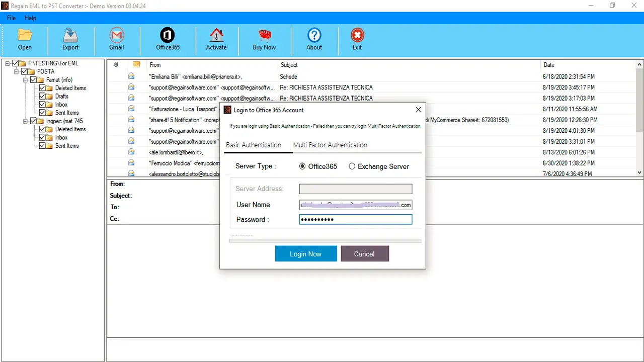Click the Office365 toolbar icon
Screen dimensions: 644x362
168,39
